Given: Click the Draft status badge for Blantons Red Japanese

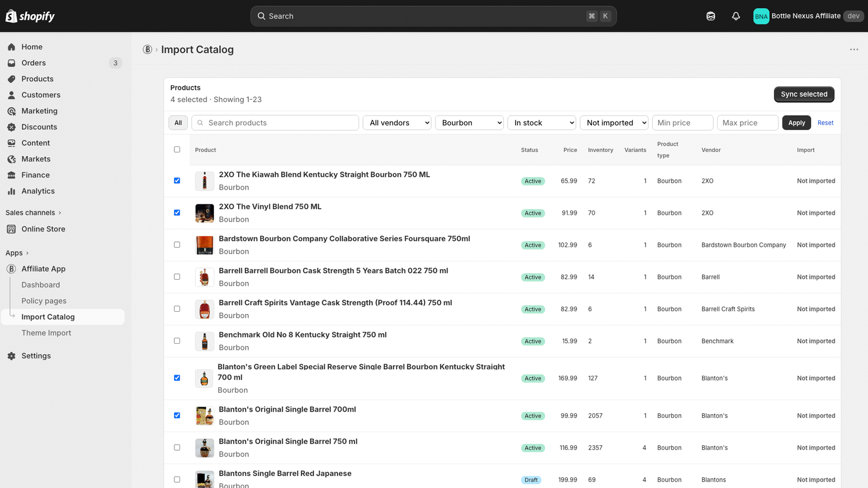Looking at the screenshot, I should (x=531, y=480).
